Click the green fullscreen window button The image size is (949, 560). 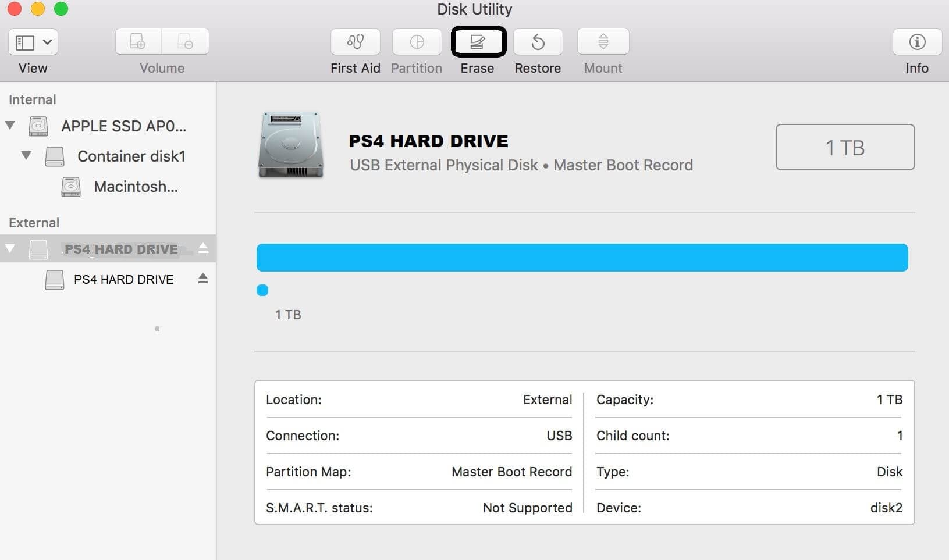[x=61, y=9]
